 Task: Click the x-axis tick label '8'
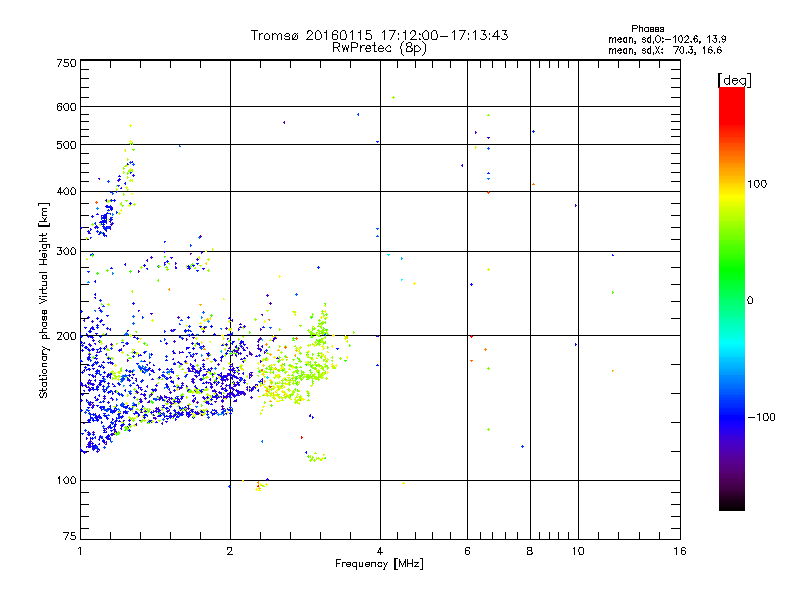click(x=530, y=551)
